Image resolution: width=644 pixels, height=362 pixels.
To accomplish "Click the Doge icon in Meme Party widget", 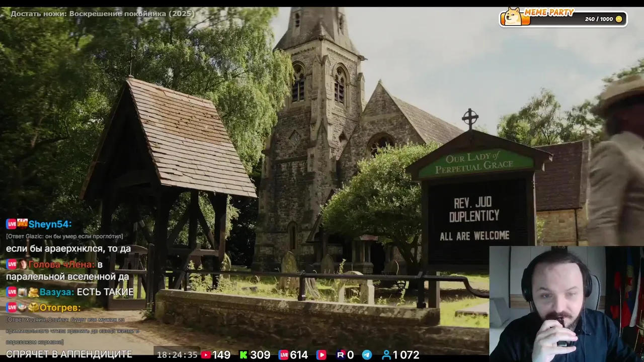I will coord(514,17).
